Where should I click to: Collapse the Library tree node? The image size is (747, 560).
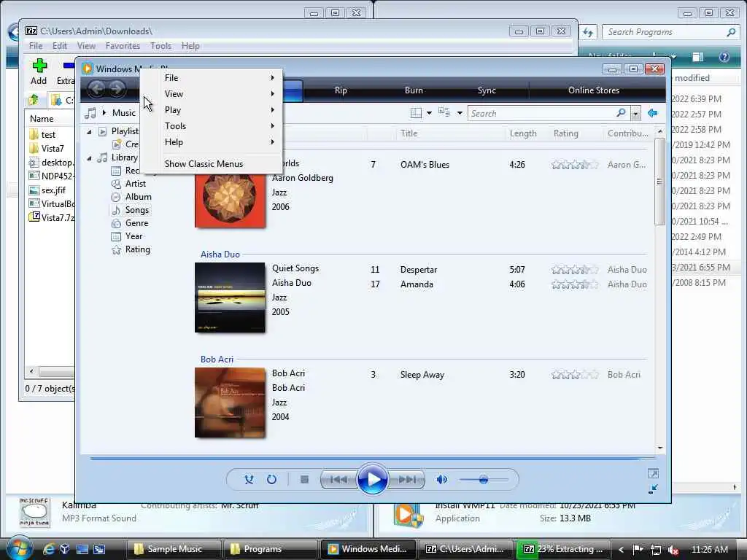pyautogui.click(x=89, y=158)
